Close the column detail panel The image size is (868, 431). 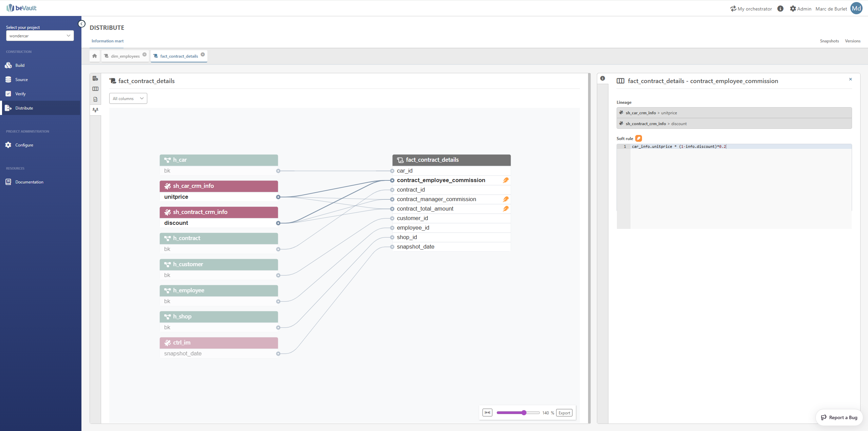pyautogui.click(x=850, y=79)
